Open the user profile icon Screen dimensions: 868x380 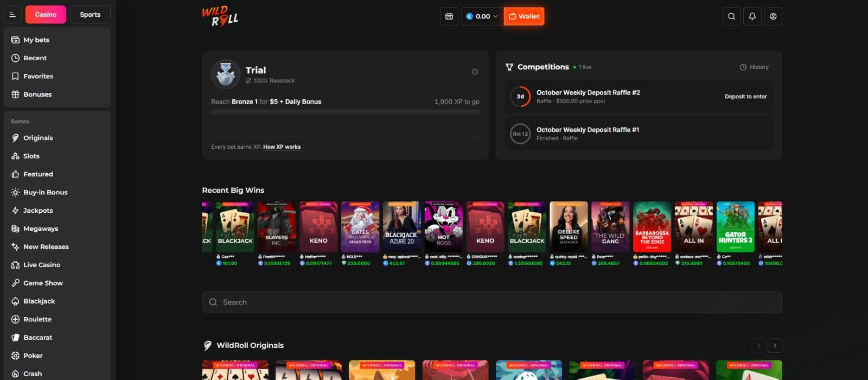click(x=773, y=16)
